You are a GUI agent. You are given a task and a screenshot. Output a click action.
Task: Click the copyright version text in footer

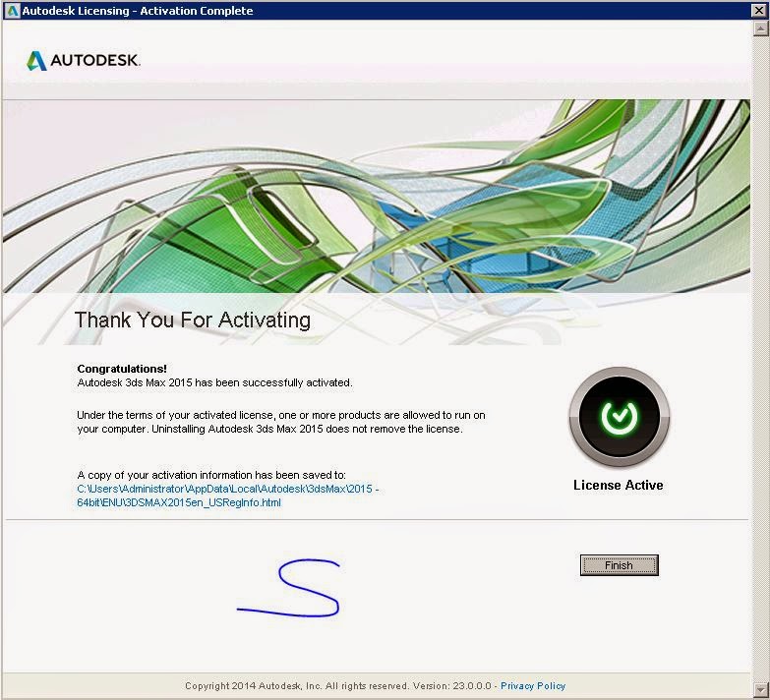click(338, 686)
